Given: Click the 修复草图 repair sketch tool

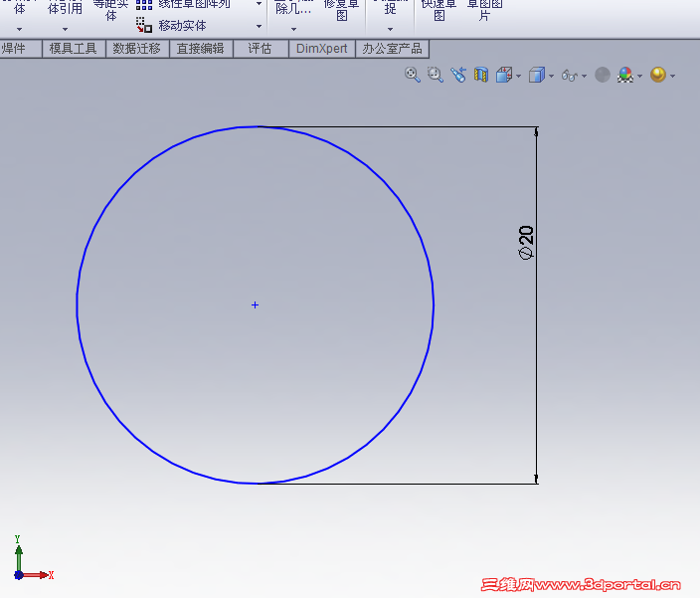Looking at the screenshot, I should pyautogui.click(x=341, y=10).
